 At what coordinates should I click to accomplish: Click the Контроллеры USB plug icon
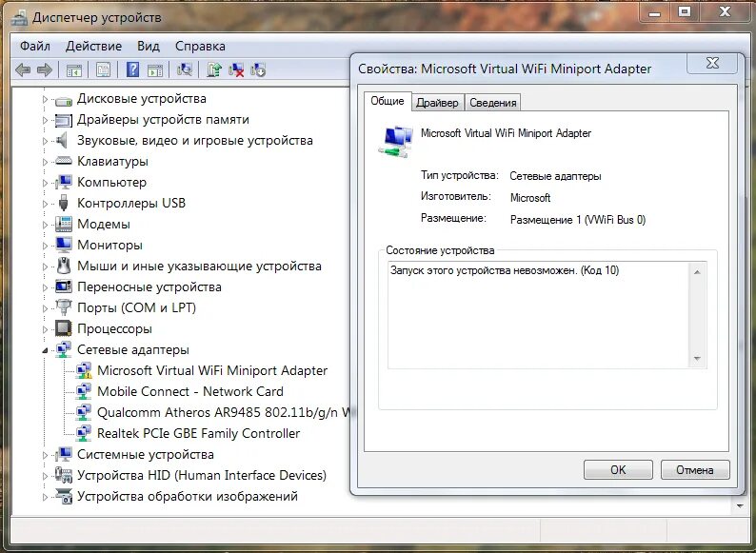(x=64, y=203)
